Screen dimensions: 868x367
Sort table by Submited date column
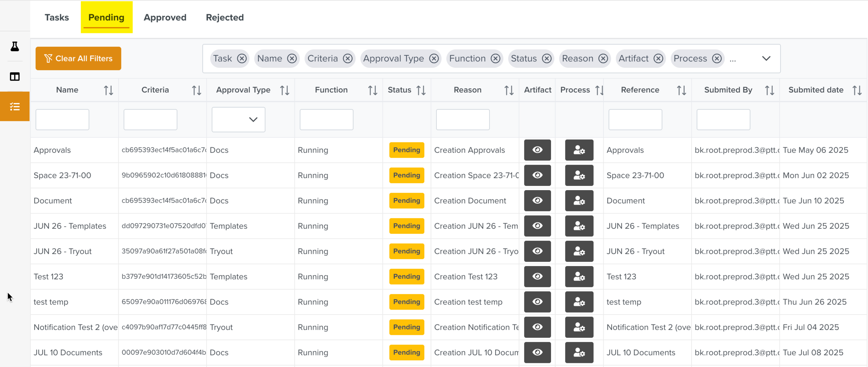[857, 90]
